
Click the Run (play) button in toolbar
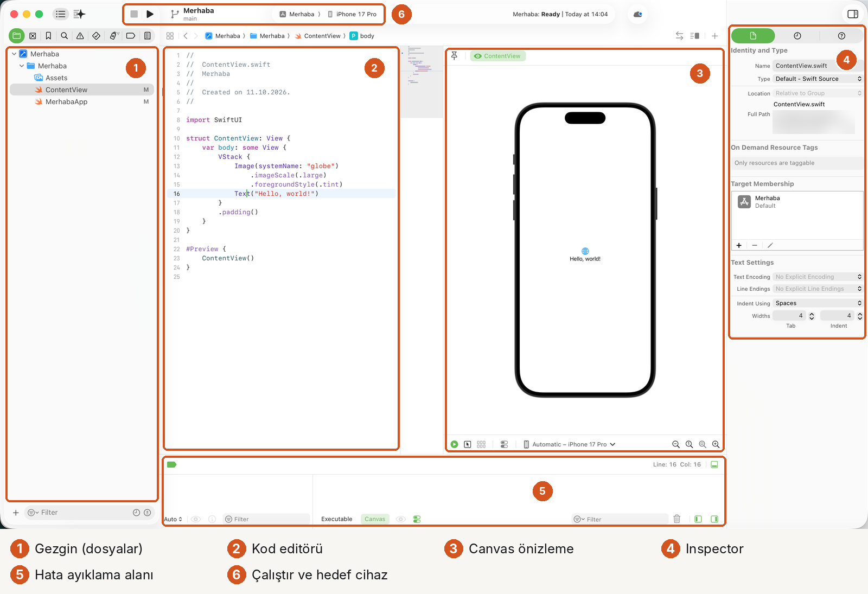[x=150, y=14]
